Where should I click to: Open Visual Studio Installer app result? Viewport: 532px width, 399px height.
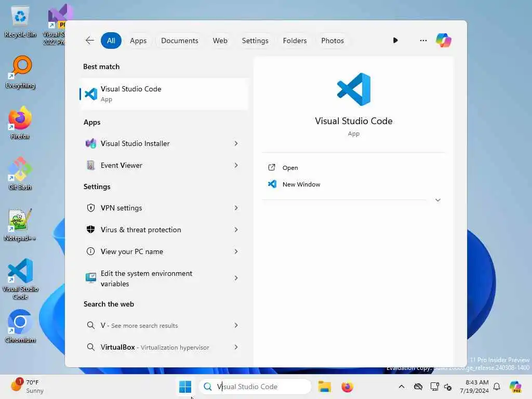pyautogui.click(x=164, y=143)
